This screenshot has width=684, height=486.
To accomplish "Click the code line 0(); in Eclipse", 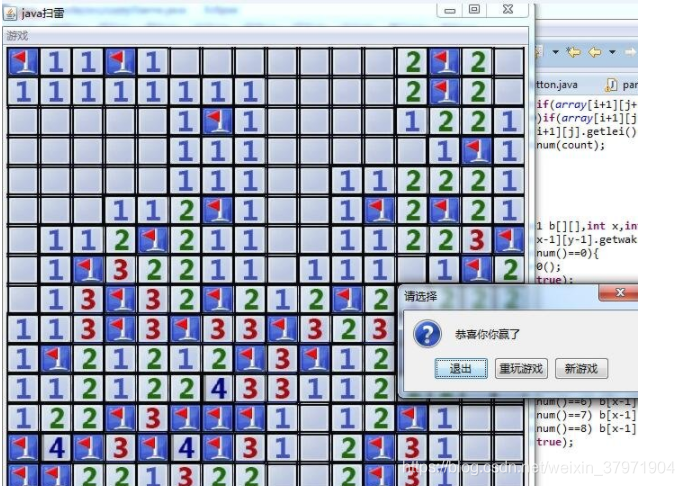I will [549, 267].
